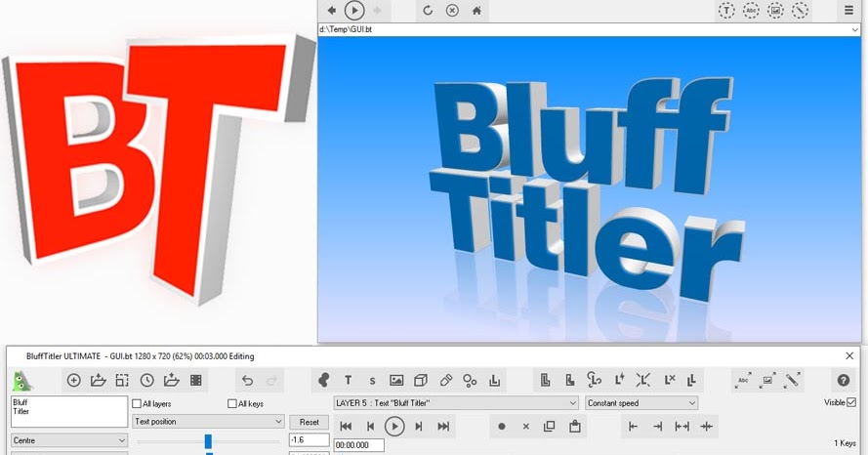Click the double-bar stretch keys icon
Viewport: 868px width, 455px height.
pyautogui.click(x=682, y=427)
